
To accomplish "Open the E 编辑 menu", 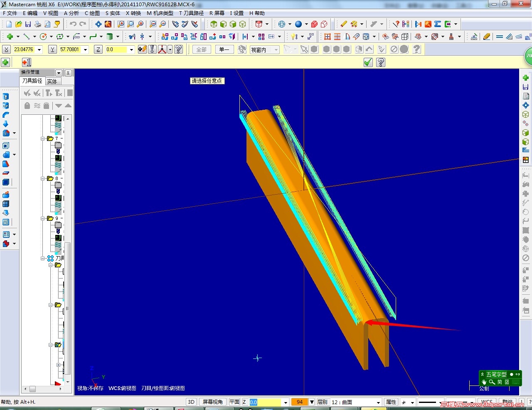I will [30, 13].
